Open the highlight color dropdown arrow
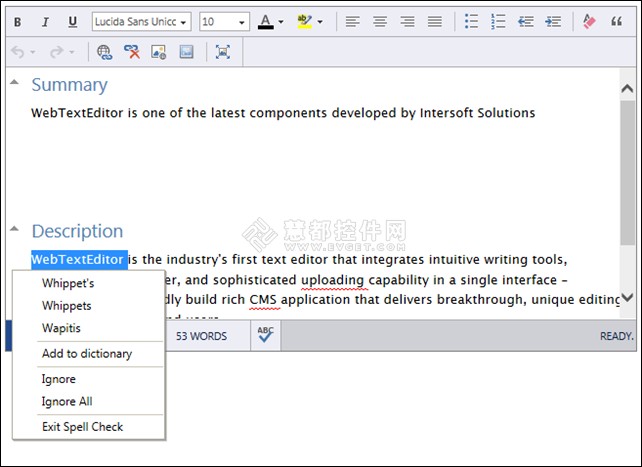The image size is (642, 467). point(320,22)
